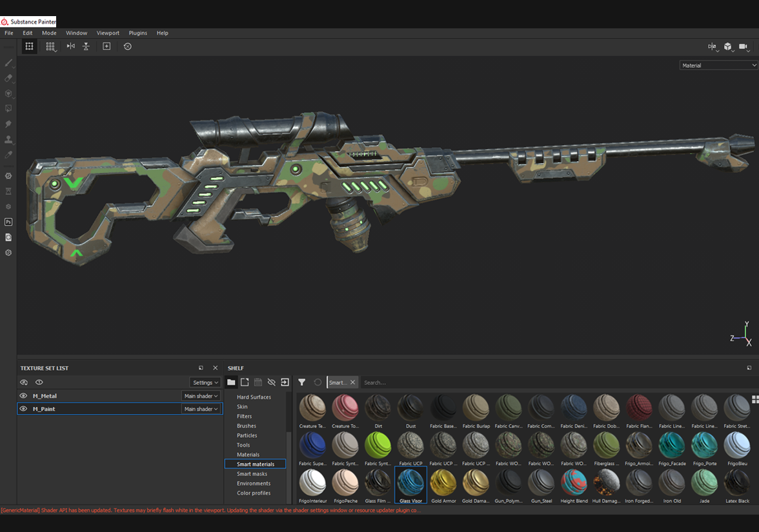Select the Eraser tool
The image size is (759, 532).
(x=8, y=78)
